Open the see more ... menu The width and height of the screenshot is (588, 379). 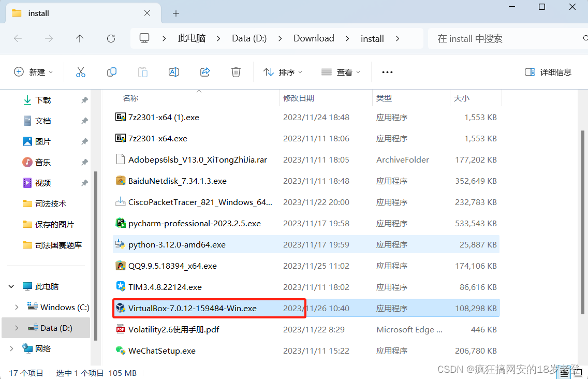387,72
